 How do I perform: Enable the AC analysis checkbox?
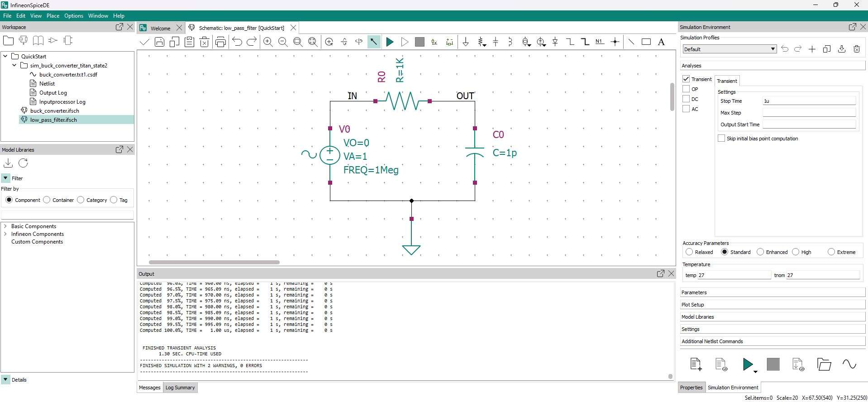click(686, 109)
